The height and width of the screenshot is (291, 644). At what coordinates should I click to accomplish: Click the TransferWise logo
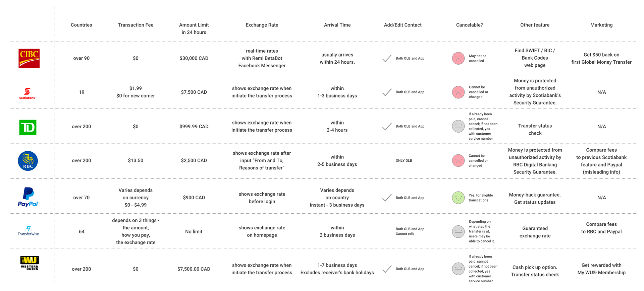pos(28,231)
